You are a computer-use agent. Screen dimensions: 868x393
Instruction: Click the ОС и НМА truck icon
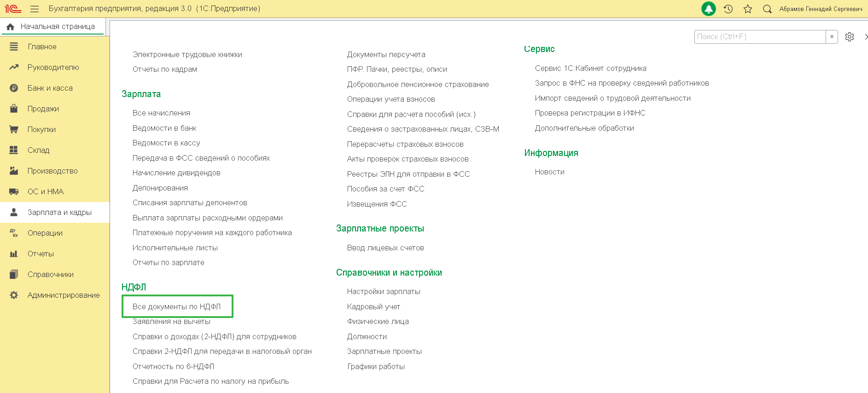coord(14,191)
